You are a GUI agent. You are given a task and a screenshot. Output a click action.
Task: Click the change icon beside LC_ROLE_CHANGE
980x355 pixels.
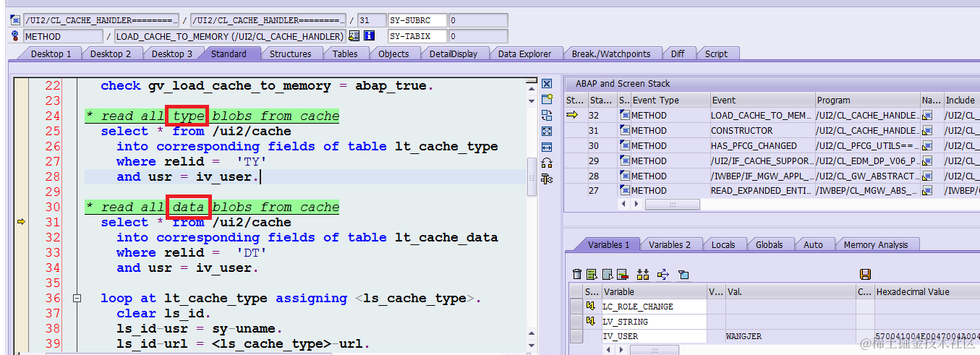coord(589,307)
